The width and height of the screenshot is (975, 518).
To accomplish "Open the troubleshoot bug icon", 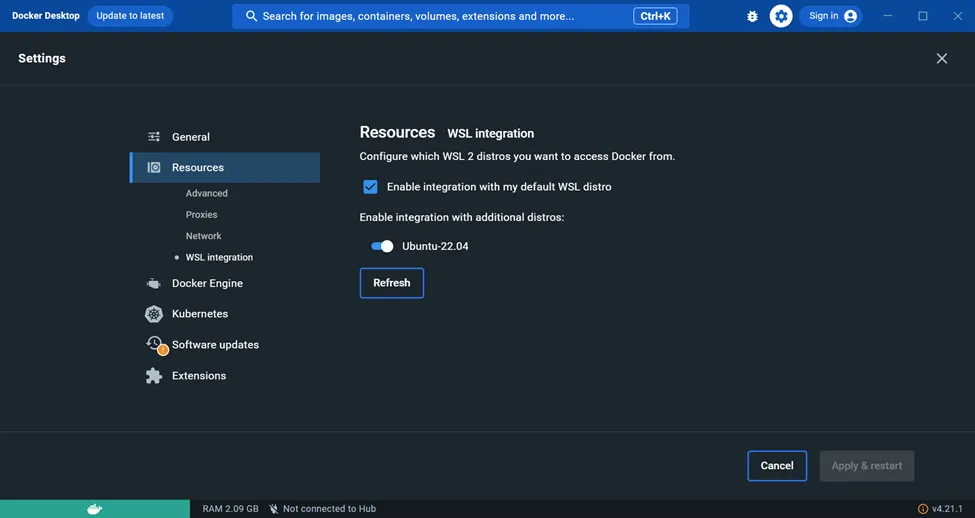I will 752,16.
